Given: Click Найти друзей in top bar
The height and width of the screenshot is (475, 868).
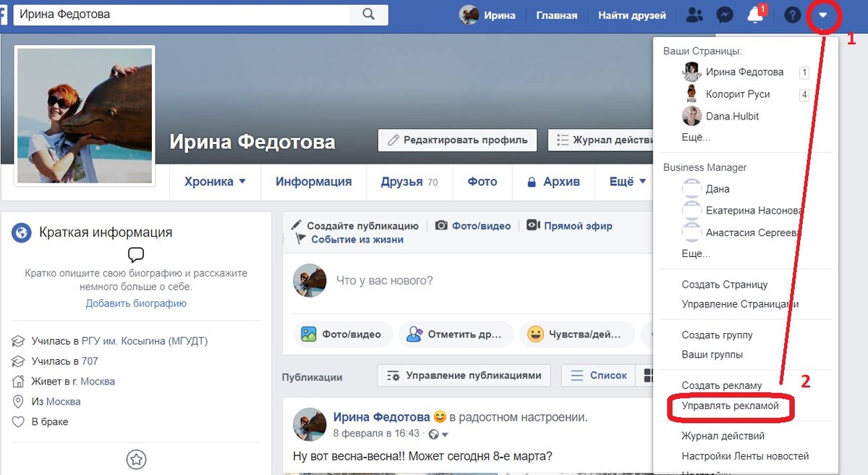Looking at the screenshot, I should click(x=632, y=15).
